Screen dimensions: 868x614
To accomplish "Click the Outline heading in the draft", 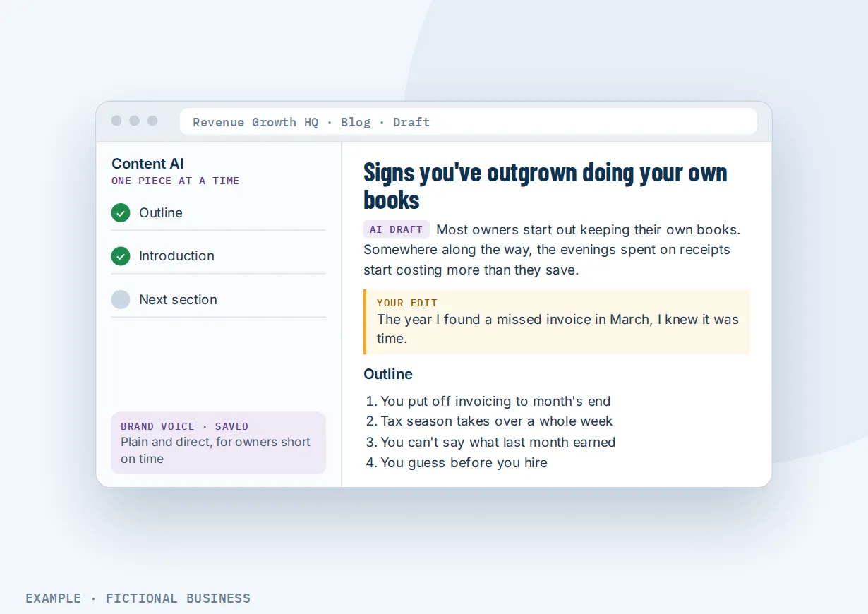I will coord(388,374).
